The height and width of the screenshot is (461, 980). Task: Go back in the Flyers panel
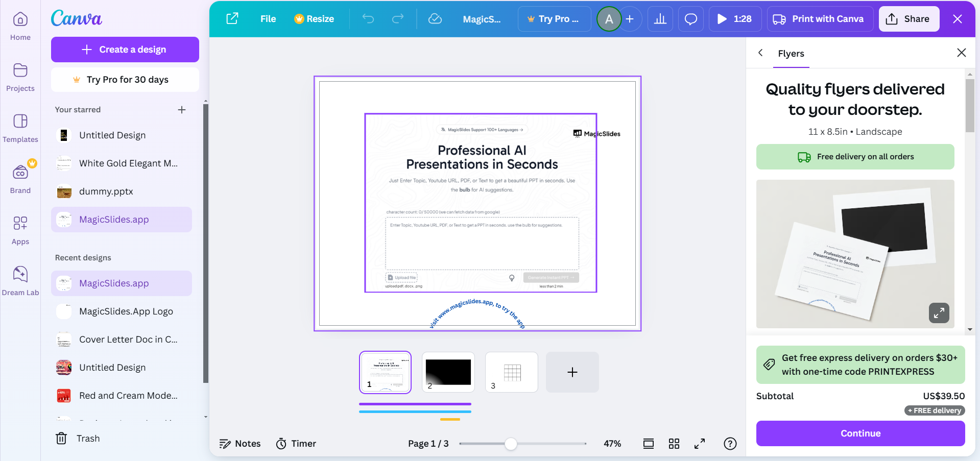tap(760, 53)
